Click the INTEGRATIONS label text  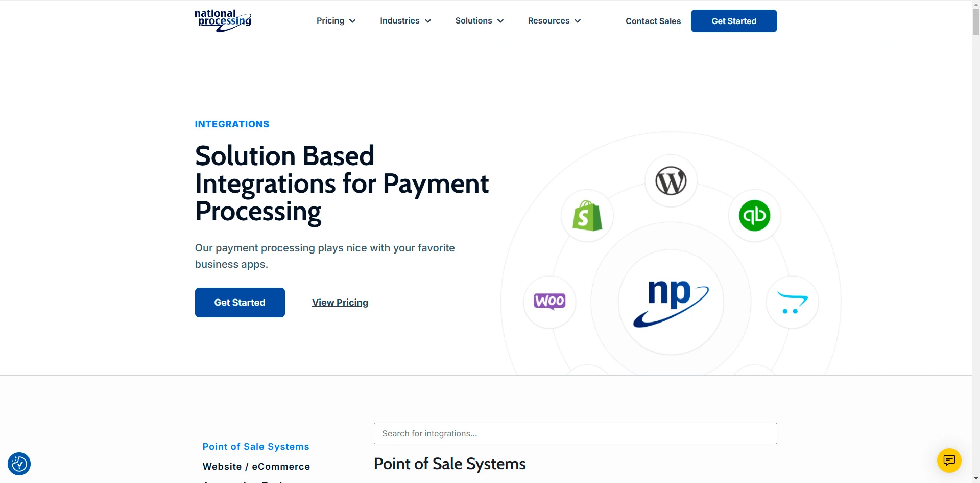pyautogui.click(x=232, y=124)
